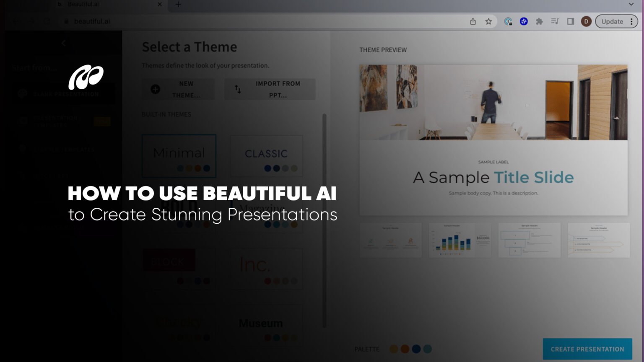
Task: Bookmark this page with the star icon
Action: pos(488,21)
